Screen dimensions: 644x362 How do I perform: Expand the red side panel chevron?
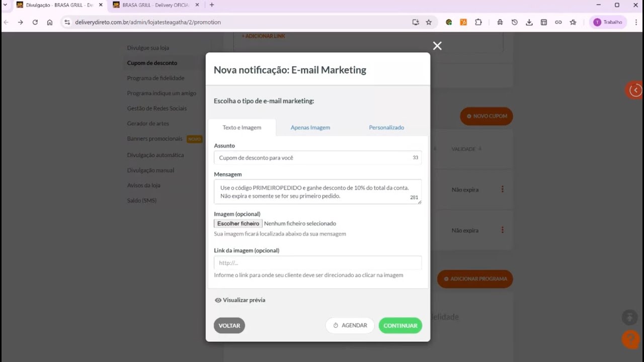[x=635, y=90]
